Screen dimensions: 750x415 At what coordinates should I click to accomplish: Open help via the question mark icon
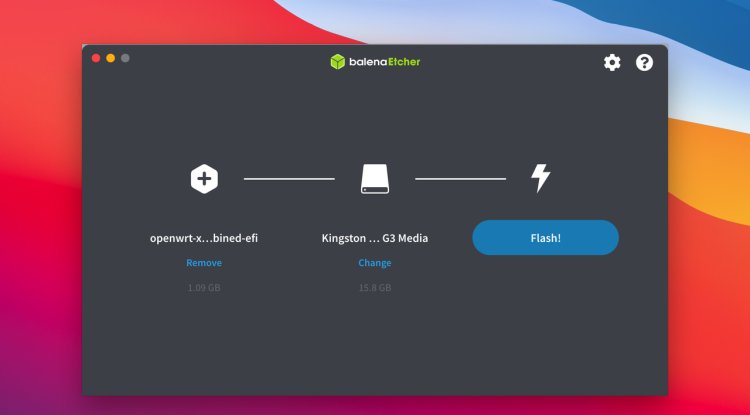click(644, 62)
